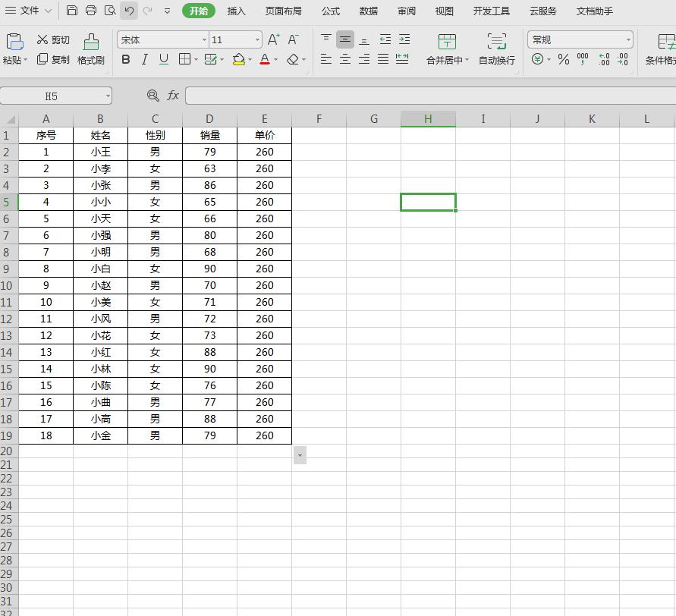Open the 文件 file menu

click(28, 11)
